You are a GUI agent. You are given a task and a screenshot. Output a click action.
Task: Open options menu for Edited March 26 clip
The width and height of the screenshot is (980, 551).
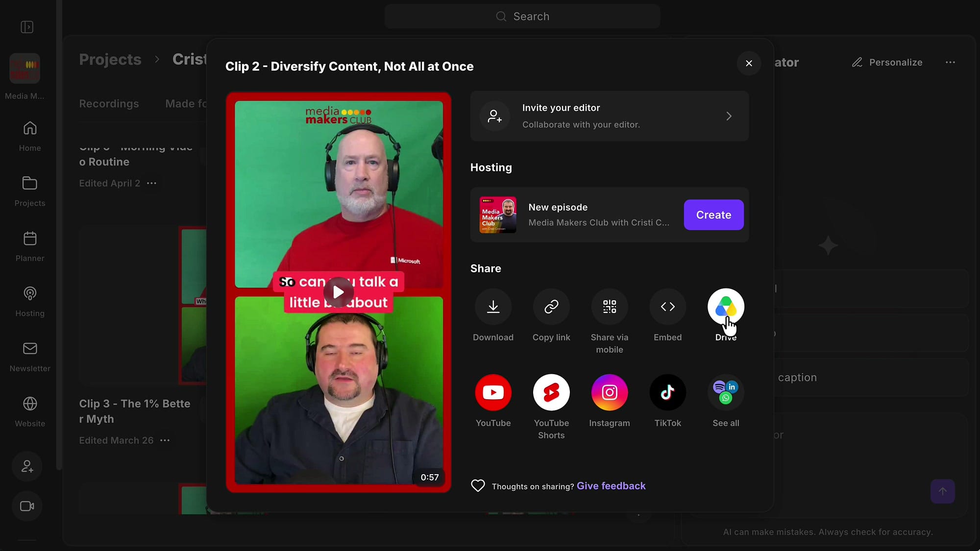click(x=165, y=440)
